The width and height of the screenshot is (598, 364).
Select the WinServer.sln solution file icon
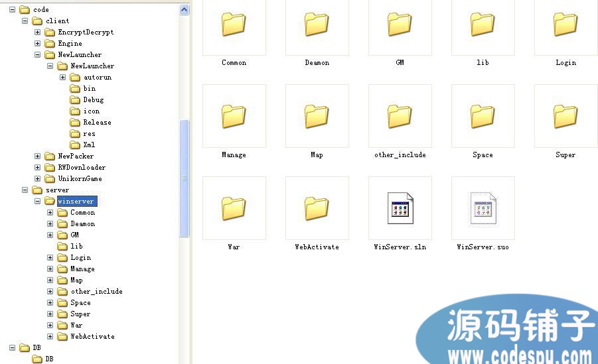[400, 208]
